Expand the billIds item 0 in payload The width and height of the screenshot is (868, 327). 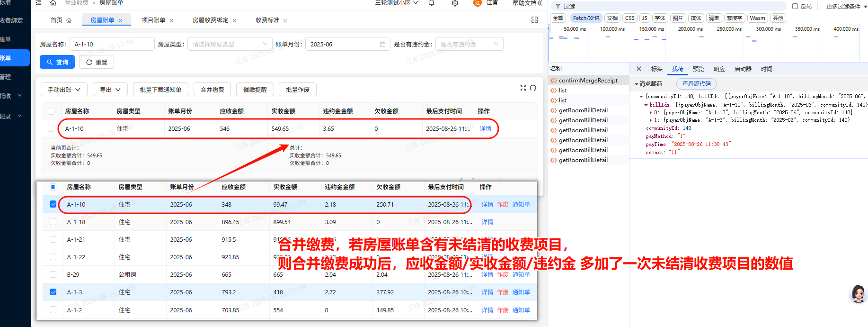point(651,113)
